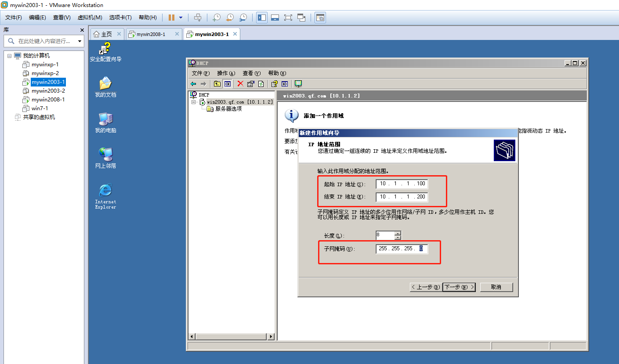Click the 我的电脑 desktop icon
The image size is (619, 364).
(x=105, y=123)
